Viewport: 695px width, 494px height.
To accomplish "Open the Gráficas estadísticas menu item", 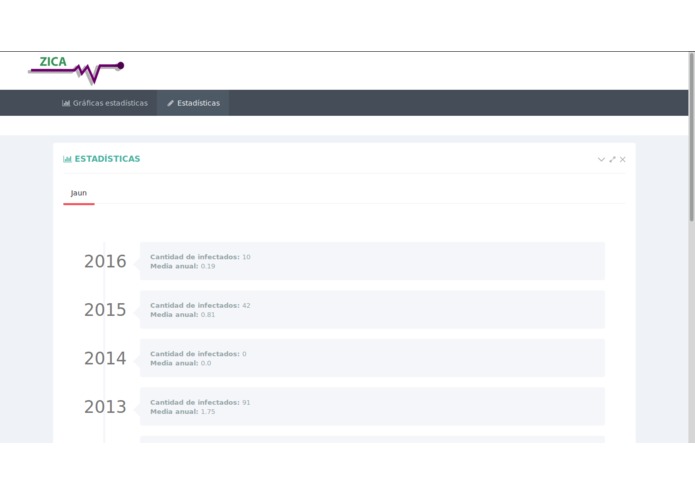I will (x=105, y=103).
